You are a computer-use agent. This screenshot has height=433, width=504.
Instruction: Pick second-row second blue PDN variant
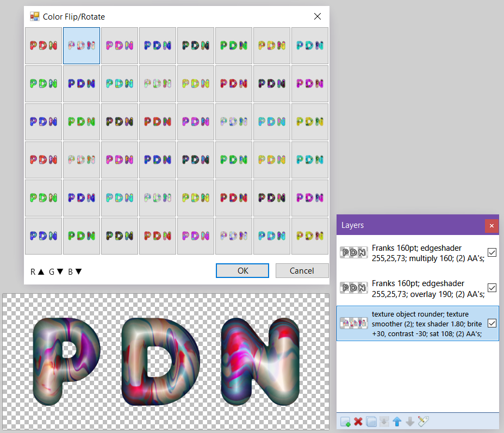(82, 84)
